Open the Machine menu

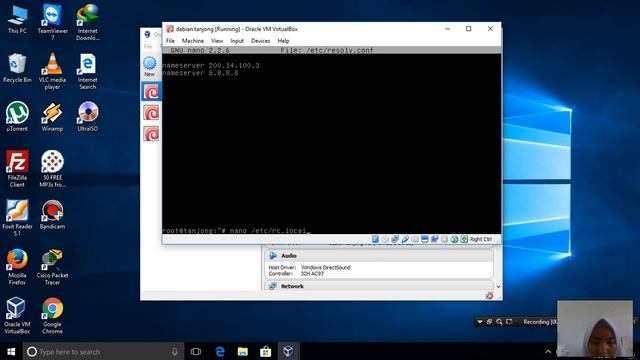click(193, 41)
